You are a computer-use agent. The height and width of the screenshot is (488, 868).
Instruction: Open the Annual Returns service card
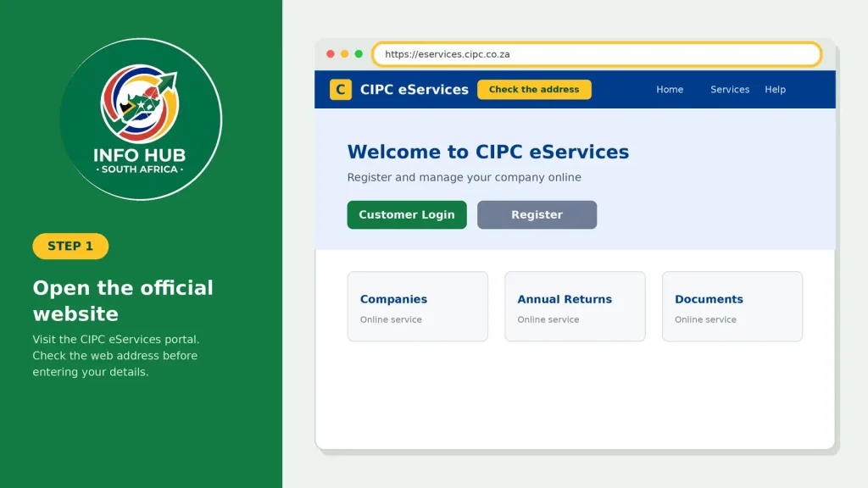[x=575, y=307]
